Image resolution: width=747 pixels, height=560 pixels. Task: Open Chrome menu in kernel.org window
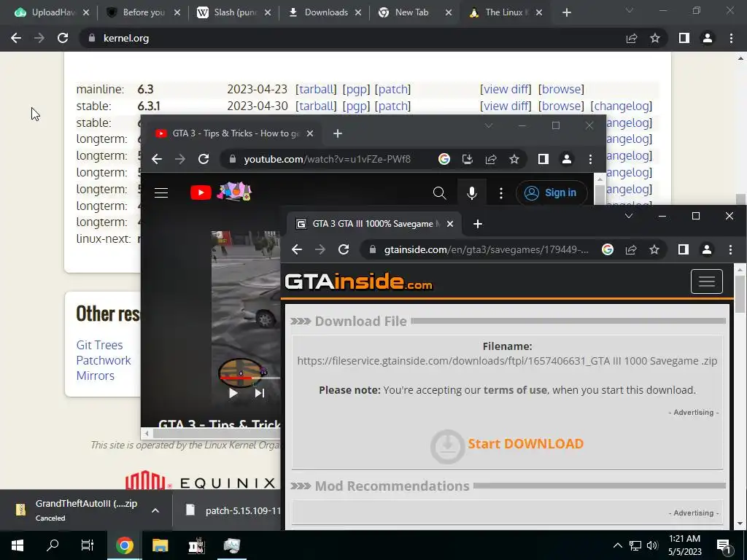pos(731,38)
